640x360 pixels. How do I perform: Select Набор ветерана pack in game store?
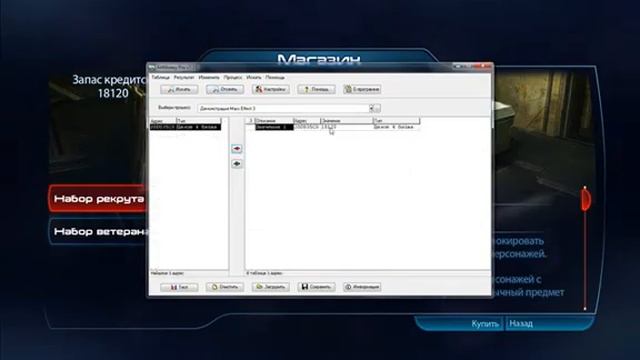(98, 231)
